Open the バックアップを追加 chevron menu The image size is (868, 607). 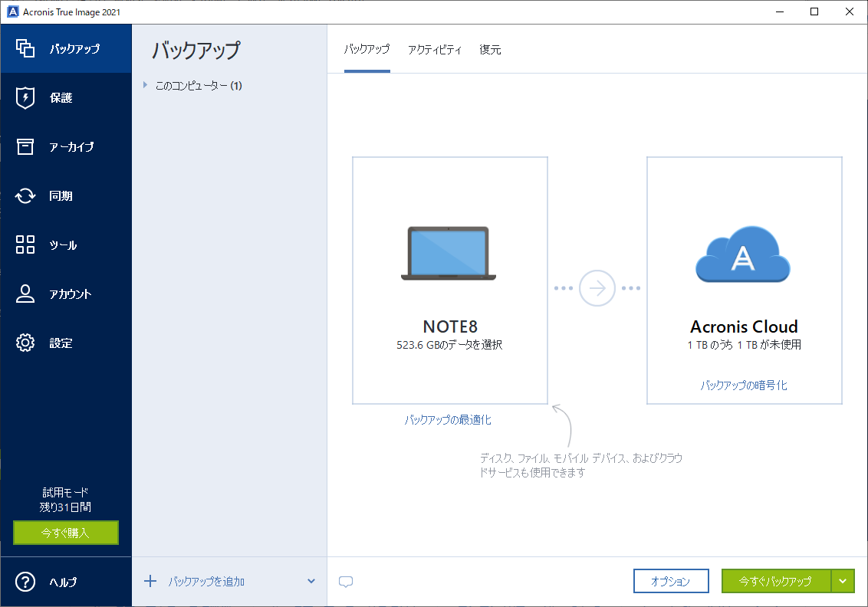[311, 581]
